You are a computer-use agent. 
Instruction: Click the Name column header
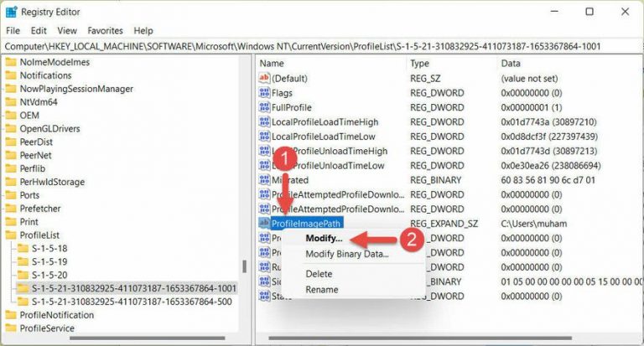pos(272,63)
